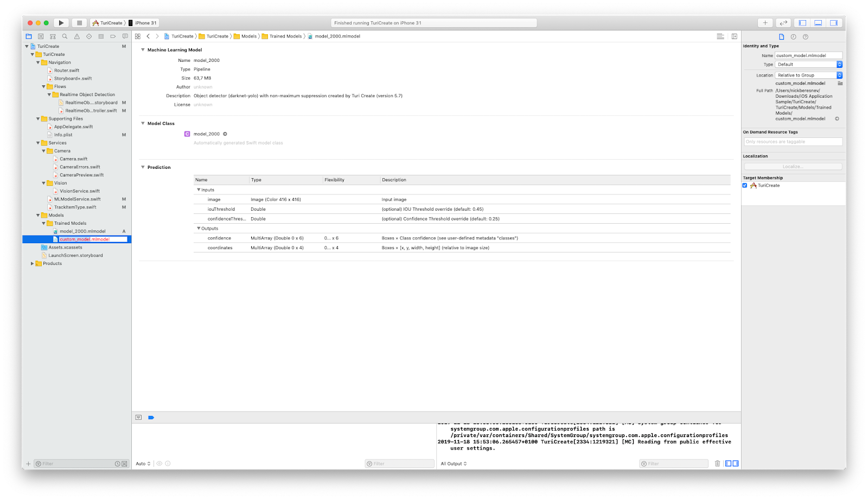
Task: Toggle the inspectors panel visibility
Action: 834,23
